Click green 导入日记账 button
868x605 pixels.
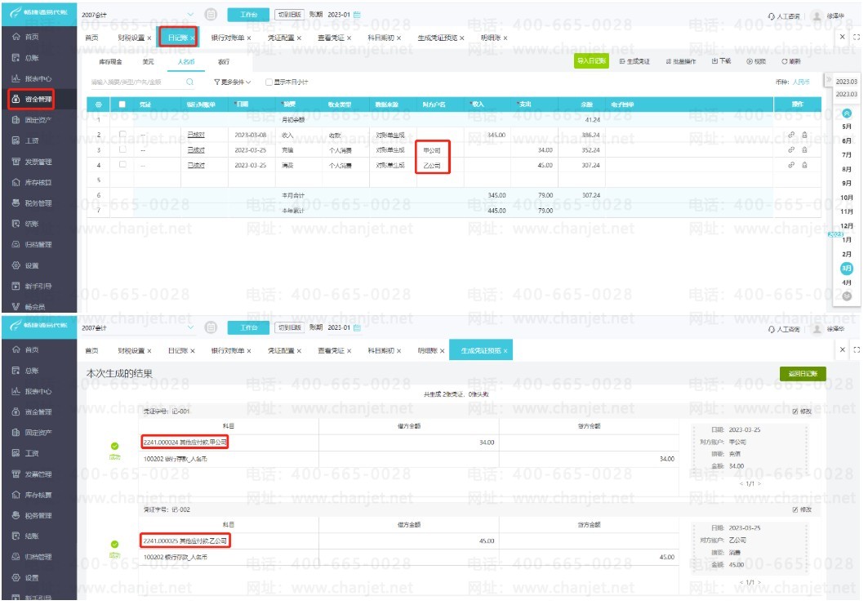(591, 61)
